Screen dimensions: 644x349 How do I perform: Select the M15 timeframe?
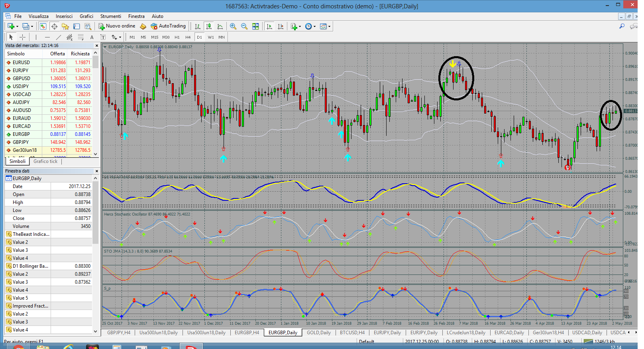click(x=155, y=37)
